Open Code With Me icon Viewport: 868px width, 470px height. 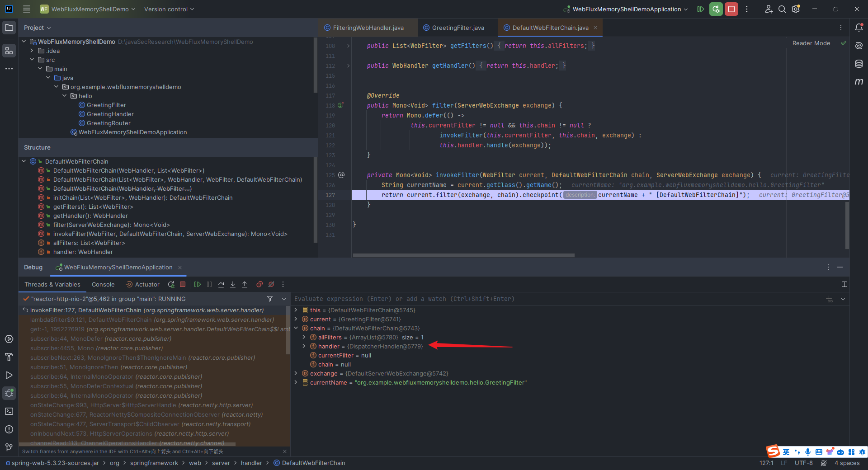pyautogui.click(x=769, y=9)
